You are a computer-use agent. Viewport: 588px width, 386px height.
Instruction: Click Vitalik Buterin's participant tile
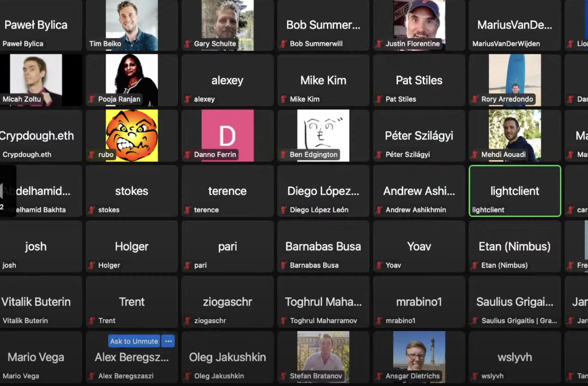pyautogui.click(x=36, y=302)
